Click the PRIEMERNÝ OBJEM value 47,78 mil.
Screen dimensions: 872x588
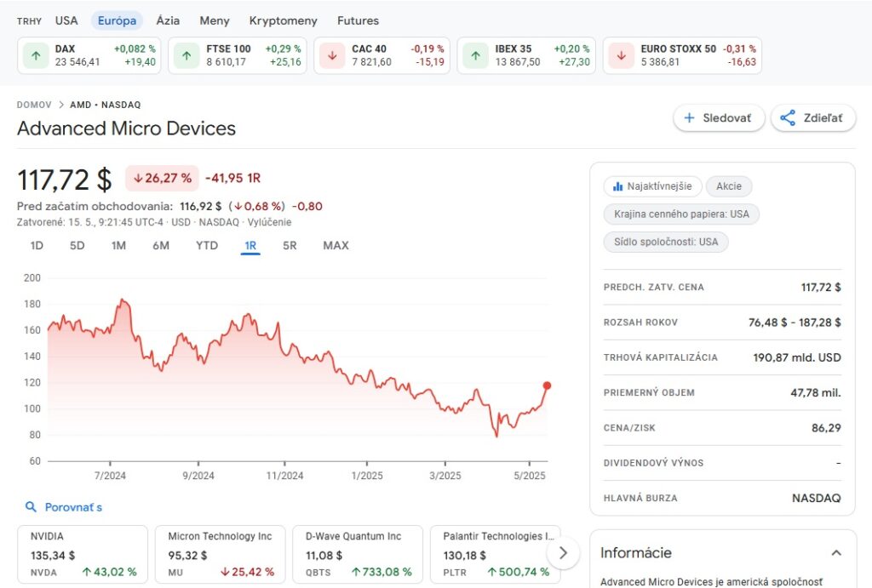tap(816, 393)
